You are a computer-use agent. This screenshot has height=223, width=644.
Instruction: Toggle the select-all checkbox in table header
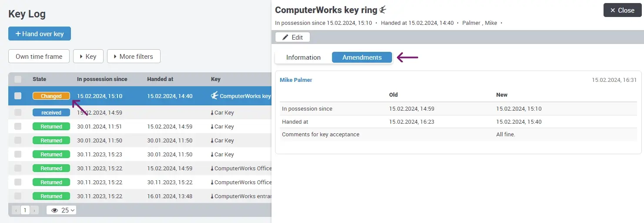coord(18,79)
